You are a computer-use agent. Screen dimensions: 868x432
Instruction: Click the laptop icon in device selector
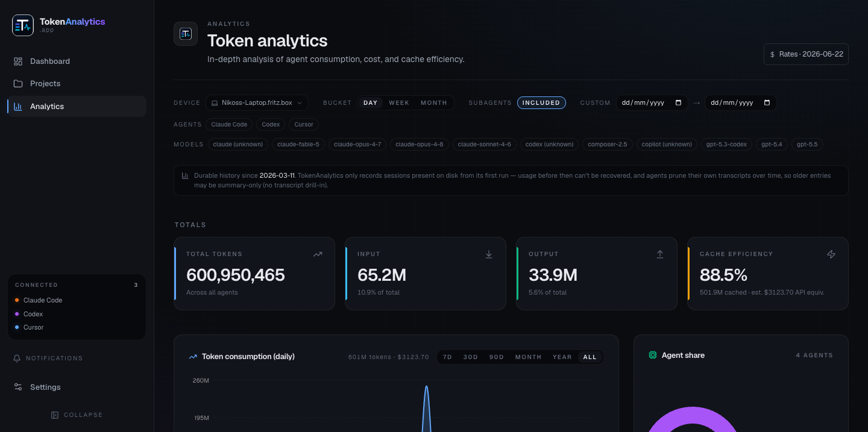click(x=215, y=103)
